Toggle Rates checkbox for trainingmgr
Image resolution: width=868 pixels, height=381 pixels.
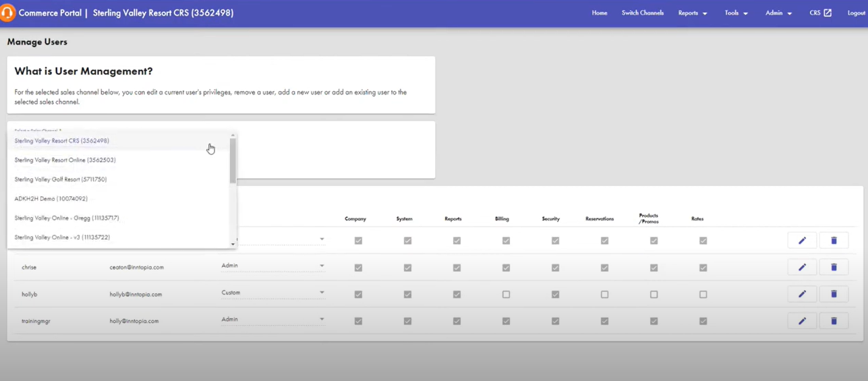[703, 322]
